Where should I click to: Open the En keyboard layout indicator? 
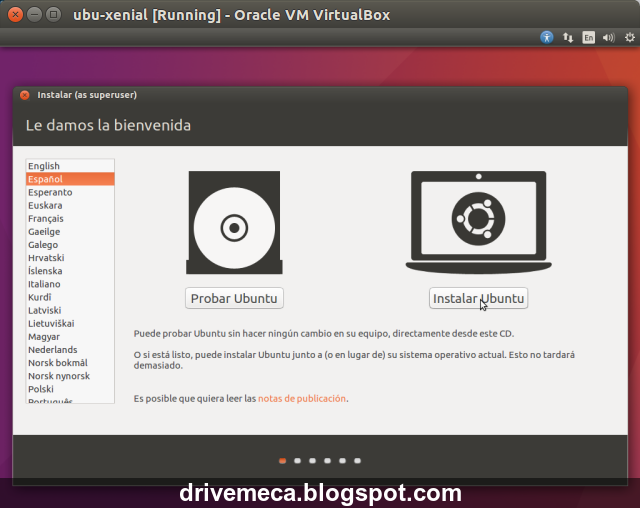click(x=588, y=38)
